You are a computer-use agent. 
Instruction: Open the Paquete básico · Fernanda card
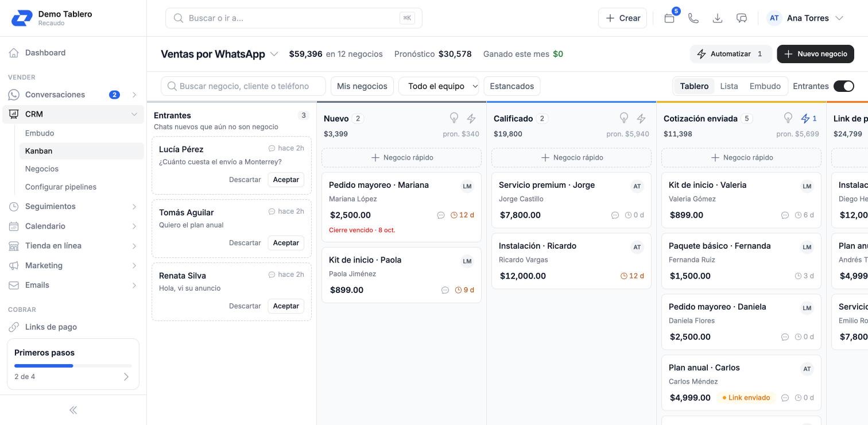pyautogui.click(x=741, y=261)
